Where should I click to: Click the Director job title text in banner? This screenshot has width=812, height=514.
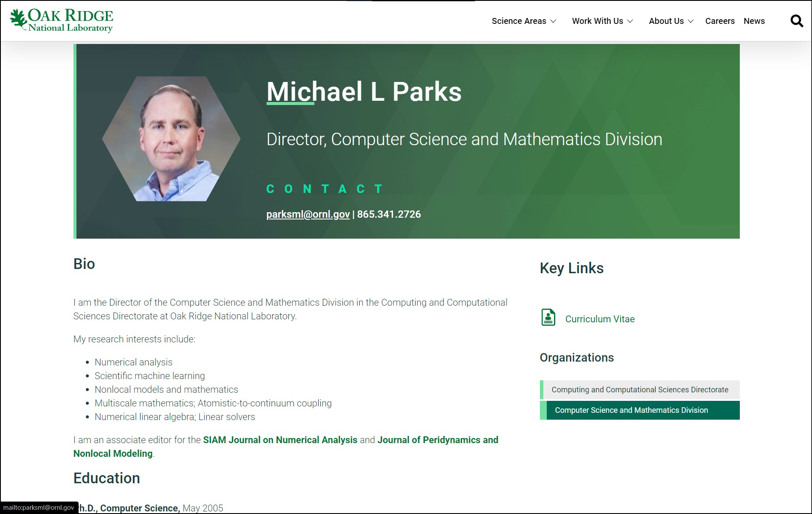coord(464,139)
